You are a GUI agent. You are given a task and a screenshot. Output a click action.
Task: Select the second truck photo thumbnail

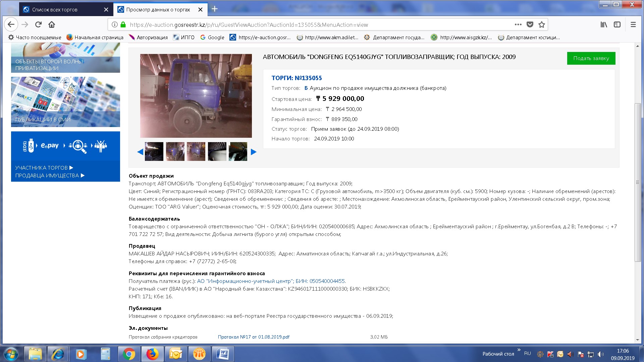[x=175, y=152]
